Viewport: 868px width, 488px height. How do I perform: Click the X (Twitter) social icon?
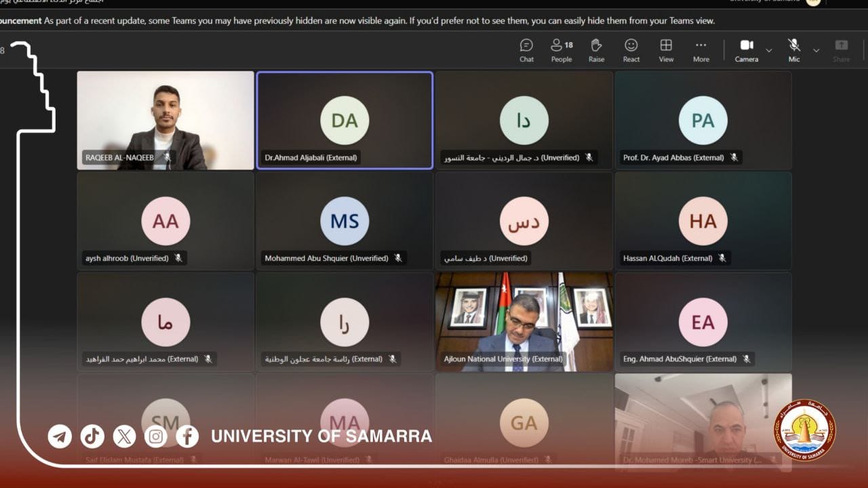124,436
